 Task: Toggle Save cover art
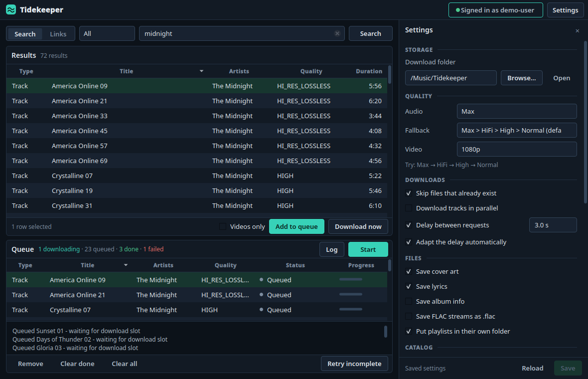[409, 271]
